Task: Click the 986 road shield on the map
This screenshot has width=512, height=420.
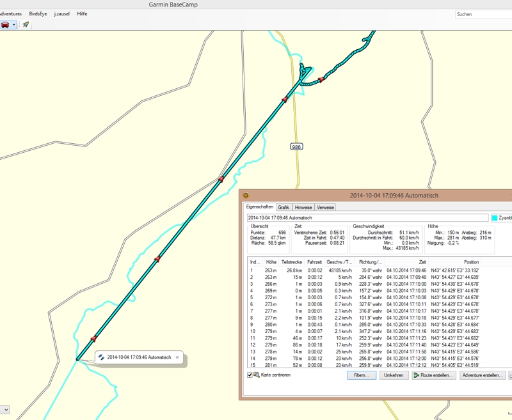Action: click(296, 147)
